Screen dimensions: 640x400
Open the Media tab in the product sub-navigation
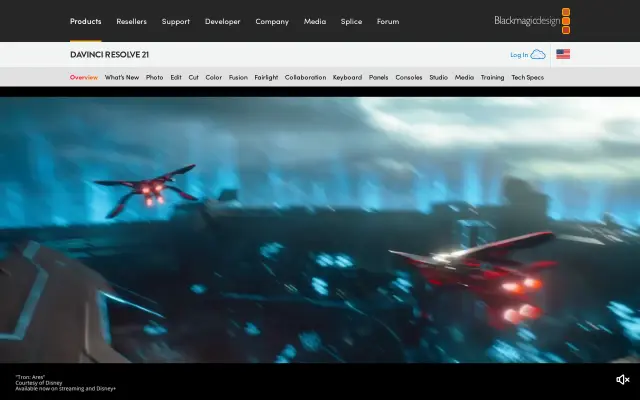pyautogui.click(x=464, y=77)
